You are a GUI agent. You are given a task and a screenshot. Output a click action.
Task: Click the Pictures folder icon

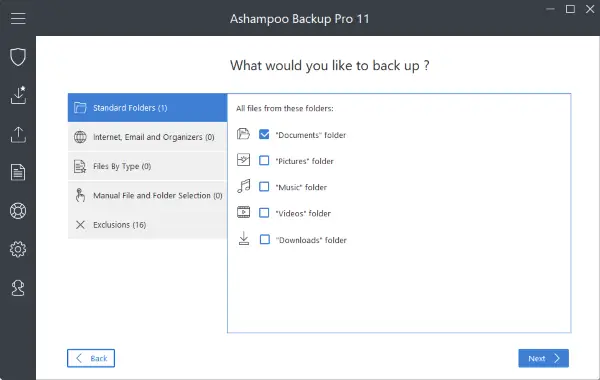(x=243, y=160)
